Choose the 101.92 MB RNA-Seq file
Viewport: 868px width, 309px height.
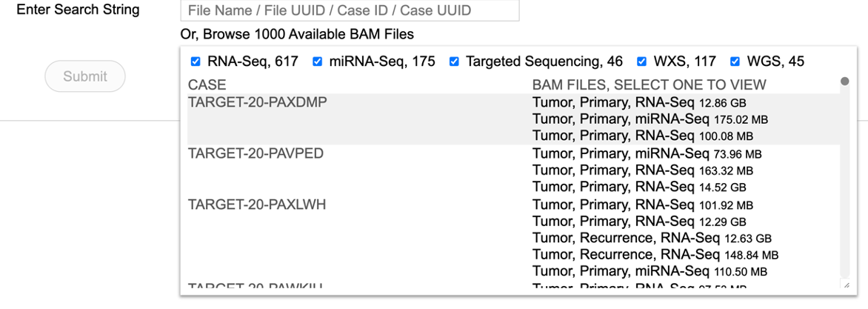[642, 205]
